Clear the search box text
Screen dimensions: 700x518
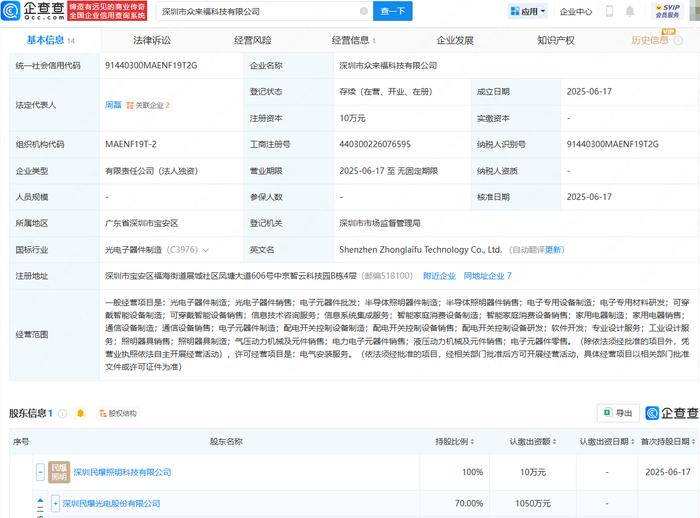(364, 11)
